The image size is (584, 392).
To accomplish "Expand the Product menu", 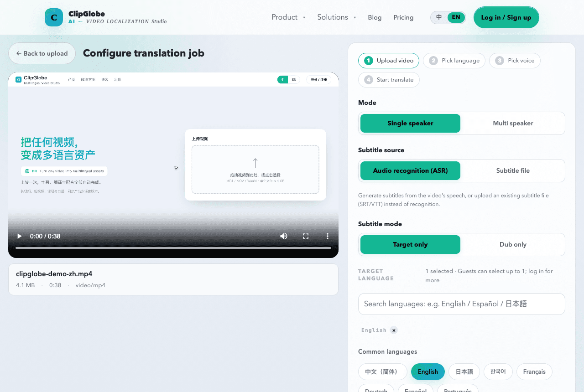I will pyautogui.click(x=288, y=17).
